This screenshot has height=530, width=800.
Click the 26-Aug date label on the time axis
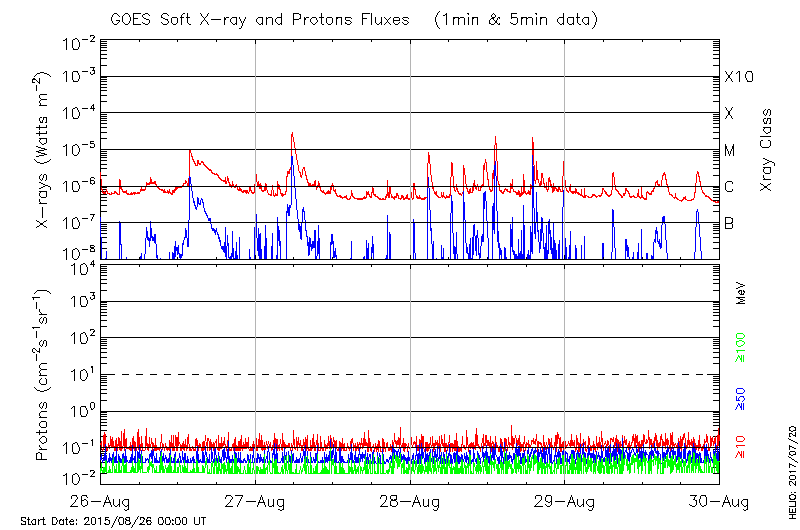pyautogui.click(x=102, y=500)
